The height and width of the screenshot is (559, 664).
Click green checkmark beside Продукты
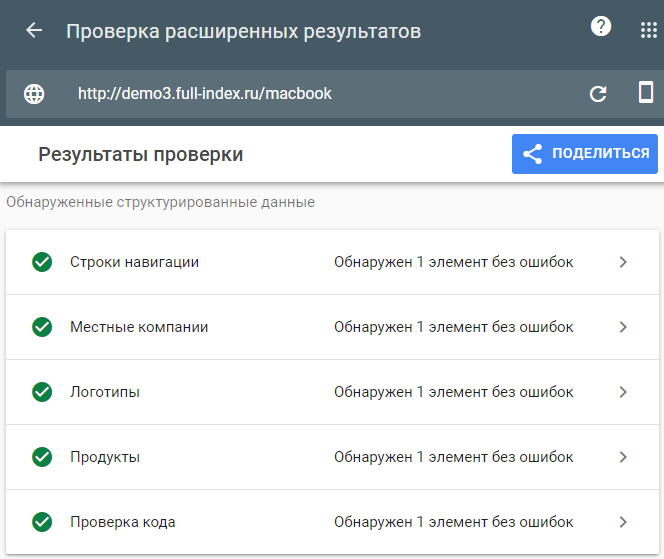coord(42,457)
